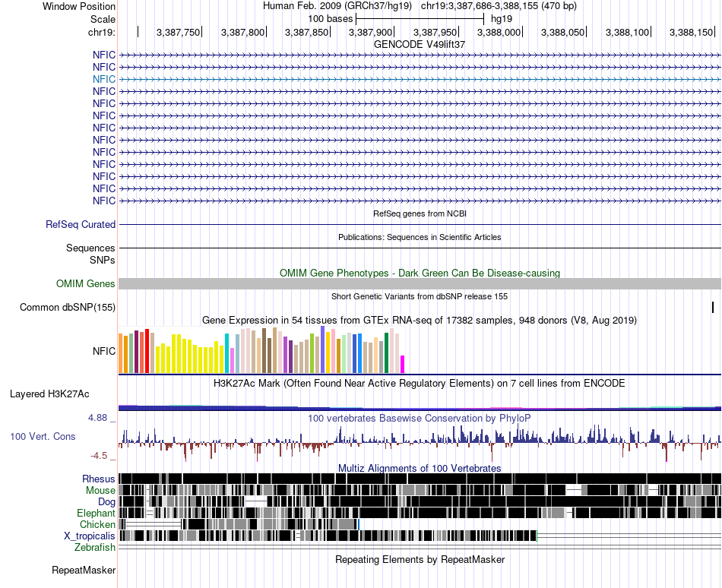The image size is (722, 588).
Task: Click the 4.88 conservation maximum value
Action: [x=97, y=418]
